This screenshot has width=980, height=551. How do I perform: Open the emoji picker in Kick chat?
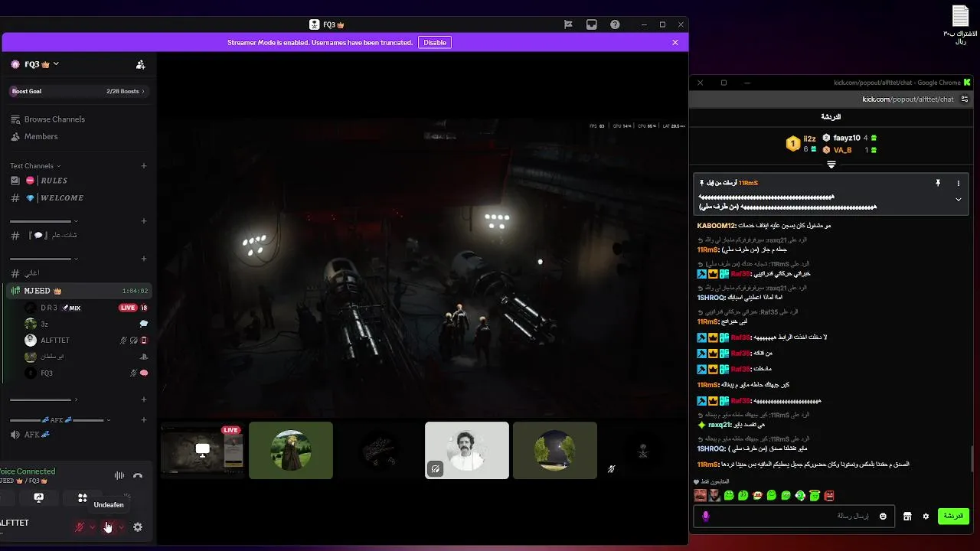(x=883, y=517)
